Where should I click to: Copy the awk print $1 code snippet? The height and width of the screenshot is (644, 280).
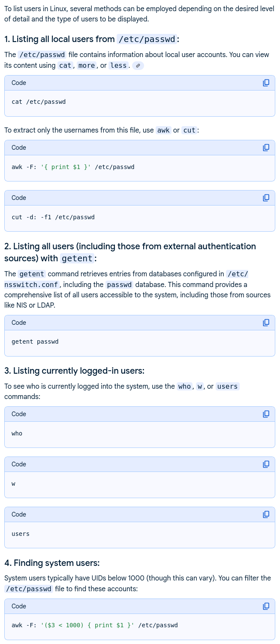click(266, 148)
